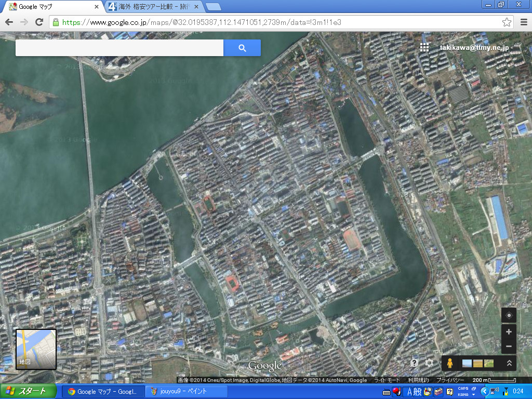
Task: Bookmark this page with the star
Action: [507, 22]
